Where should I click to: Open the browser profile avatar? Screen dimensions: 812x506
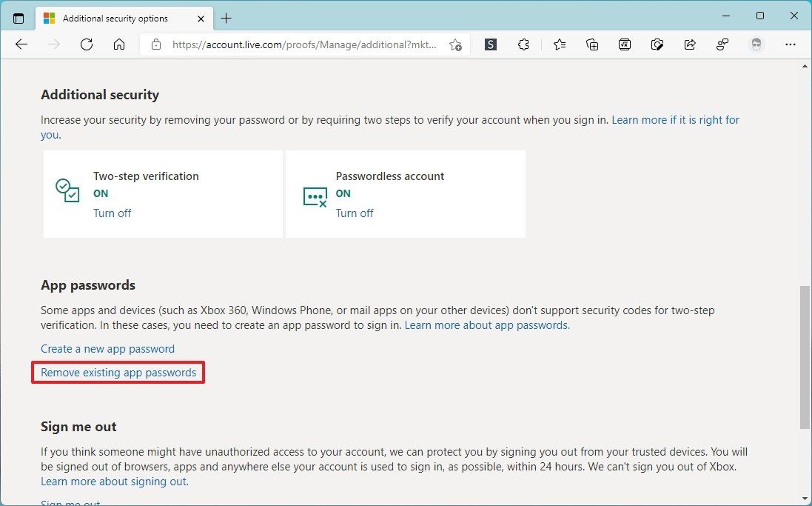(756, 44)
